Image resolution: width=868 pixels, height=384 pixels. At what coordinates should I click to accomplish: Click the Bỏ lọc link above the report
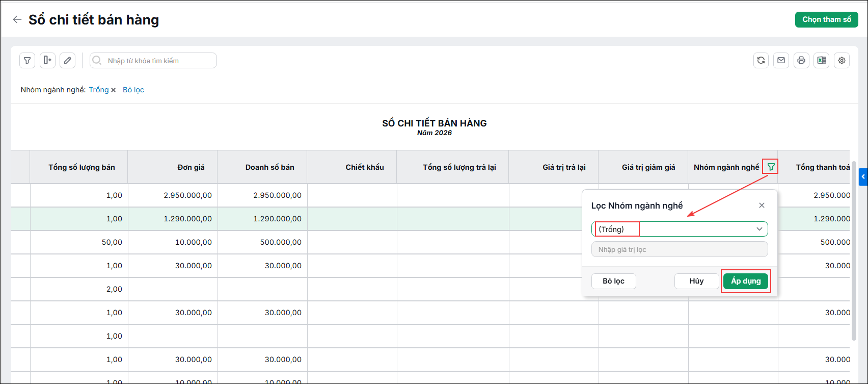point(133,90)
